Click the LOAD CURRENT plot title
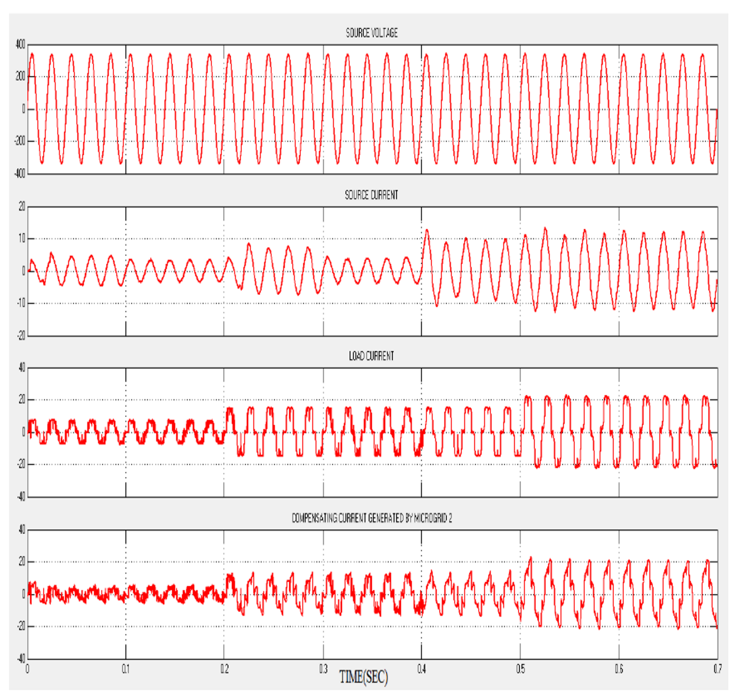 point(371,356)
